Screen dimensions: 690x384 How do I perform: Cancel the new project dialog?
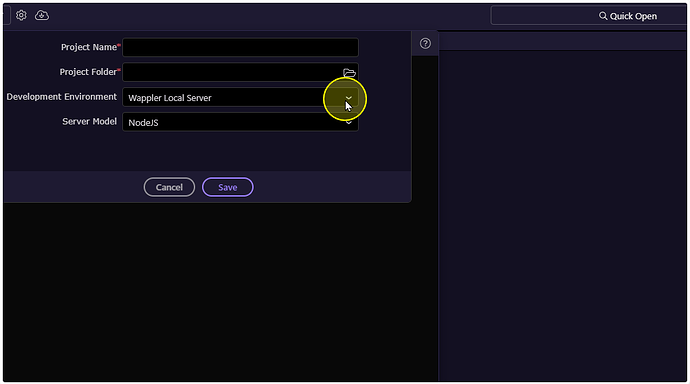pos(169,187)
